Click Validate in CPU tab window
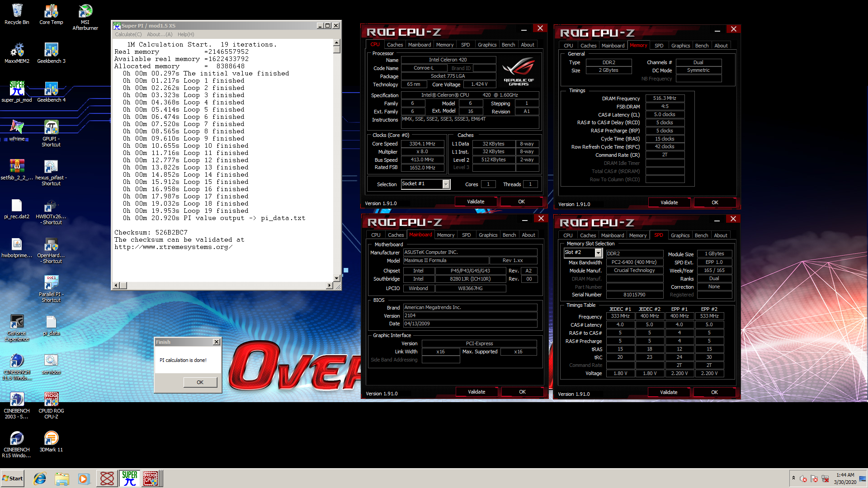Screen dimensions: 868x488 [x=476, y=202]
